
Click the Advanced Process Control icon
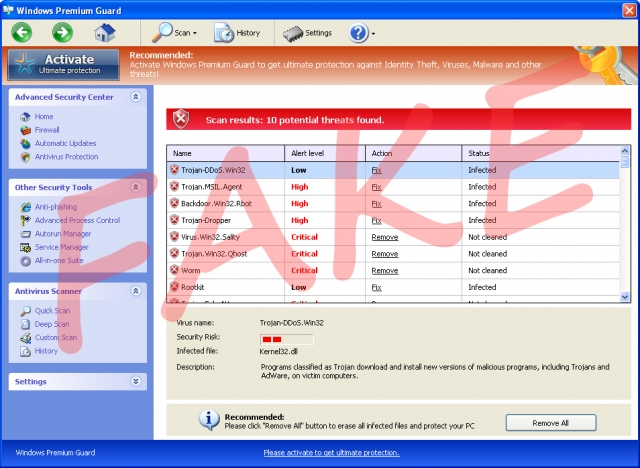tap(25, 220)
